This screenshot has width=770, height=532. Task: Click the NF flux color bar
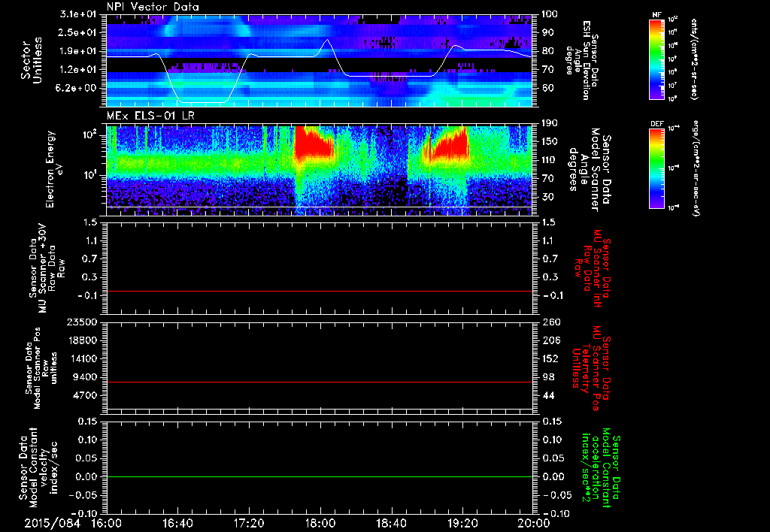[x=656, y=59]
